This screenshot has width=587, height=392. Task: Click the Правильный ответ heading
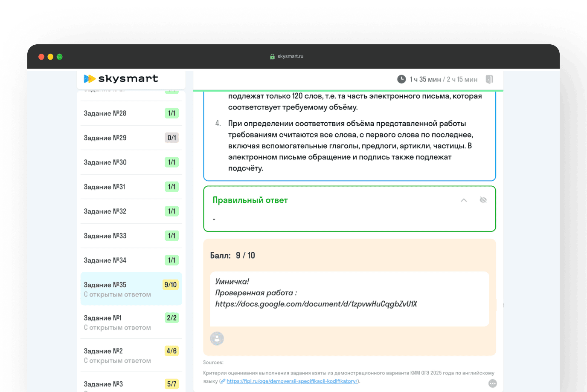pyautogui.click(x=250, y=200)
